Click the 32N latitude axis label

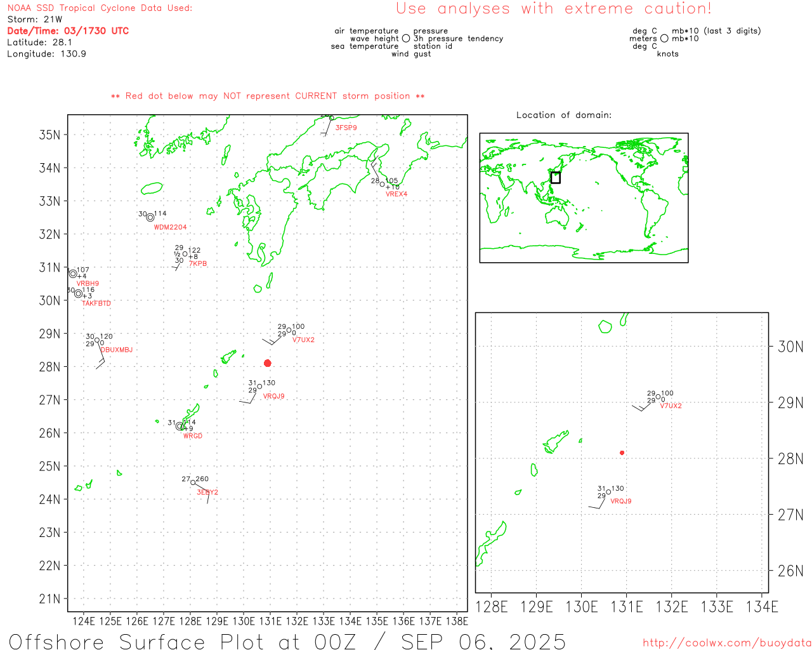[49, 234]
